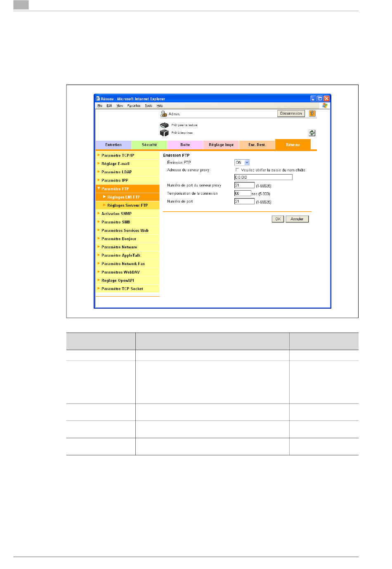Viewport: 392px width, 569px height.
Task: Click the connection timeout field
Action: (x=243, y=193)
